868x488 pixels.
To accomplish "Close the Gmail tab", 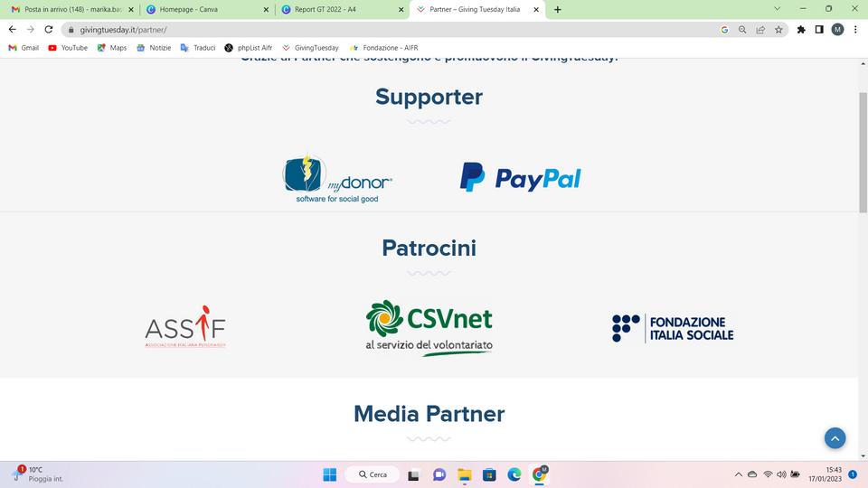I will [x=131, y=9].
